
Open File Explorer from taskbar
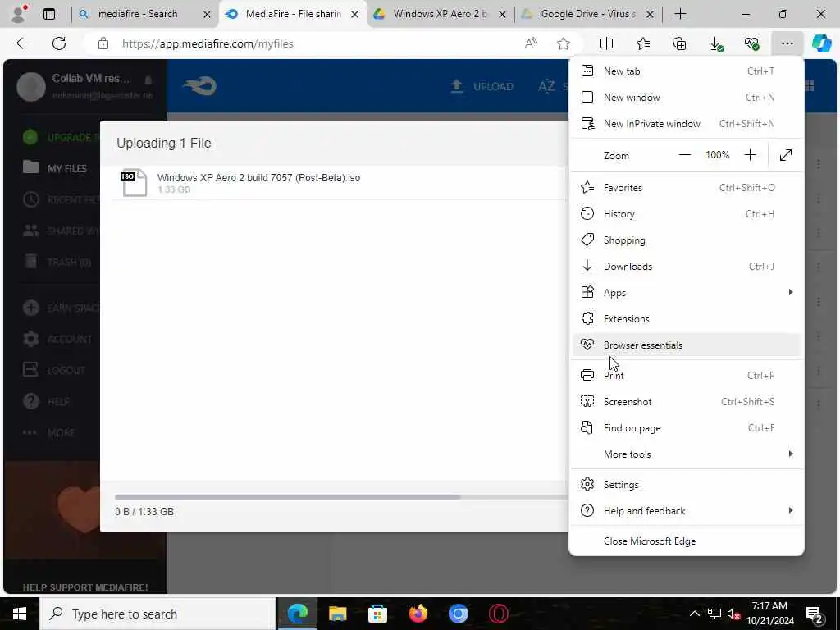coord(337,614)
